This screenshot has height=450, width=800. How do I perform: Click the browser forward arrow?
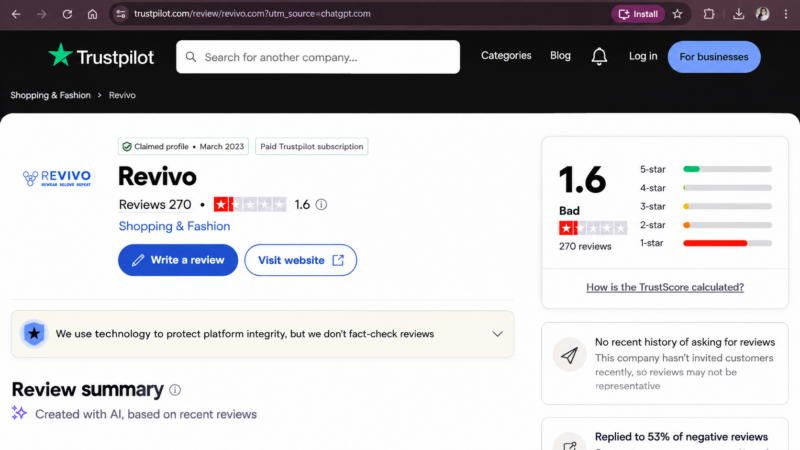tap(41, 14)
